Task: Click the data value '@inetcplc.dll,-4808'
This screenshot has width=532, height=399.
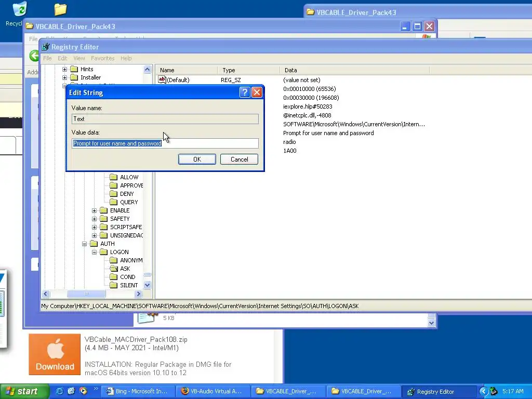Action: (307, 115)
